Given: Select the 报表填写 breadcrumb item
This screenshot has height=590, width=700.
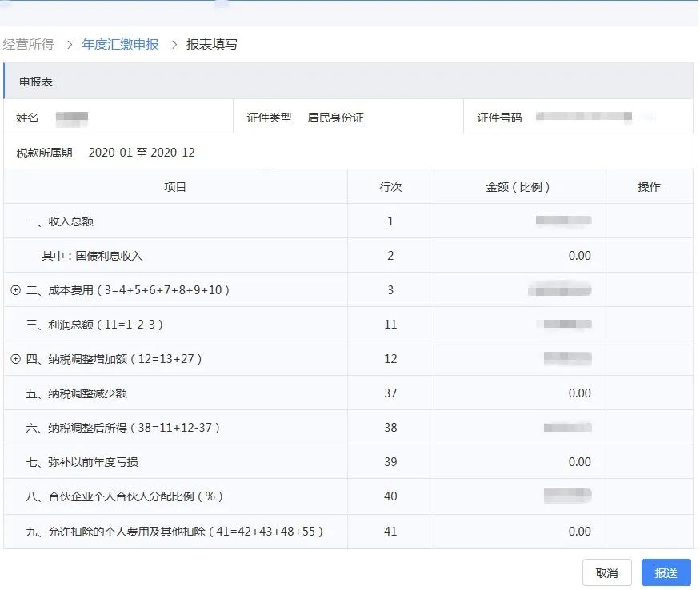Looking at the screenshot, I should [x=212, y=44].
